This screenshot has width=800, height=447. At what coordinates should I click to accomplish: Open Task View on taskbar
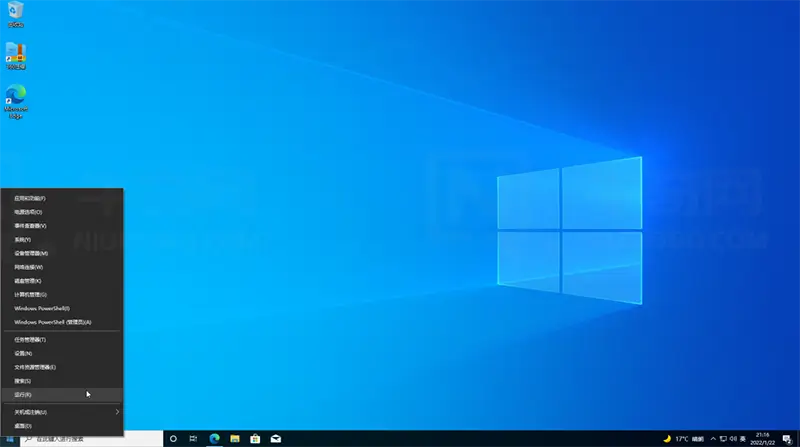(193, 439)
